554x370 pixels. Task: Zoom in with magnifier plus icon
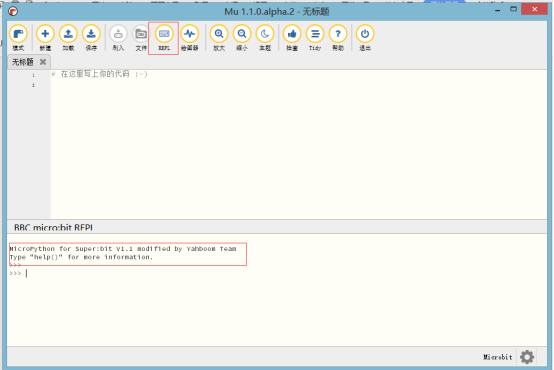(x=219, y=34)
